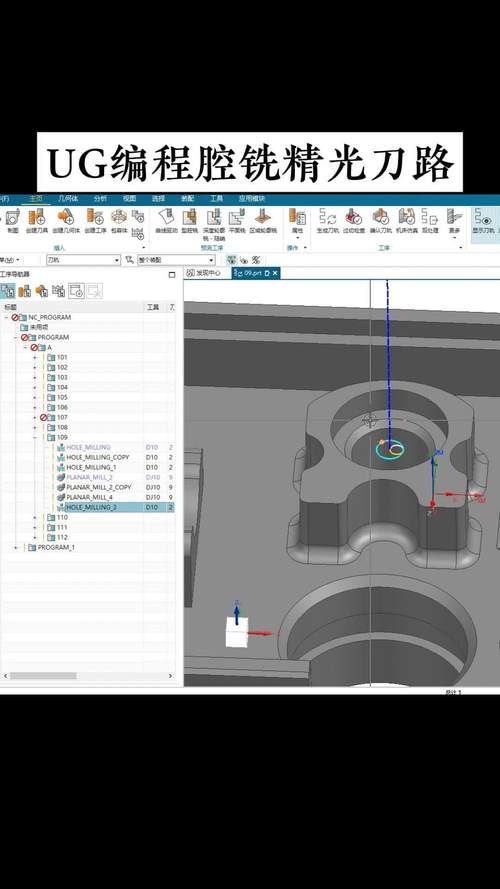Click the HOLE_MILLING_COPY operation icon
500x889 pixels.
tap(61, 457)
